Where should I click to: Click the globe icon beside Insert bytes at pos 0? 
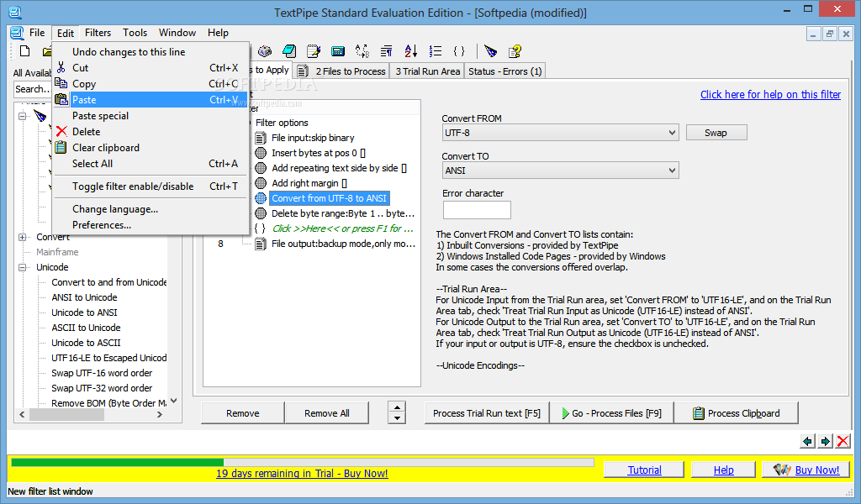point(261,153)
